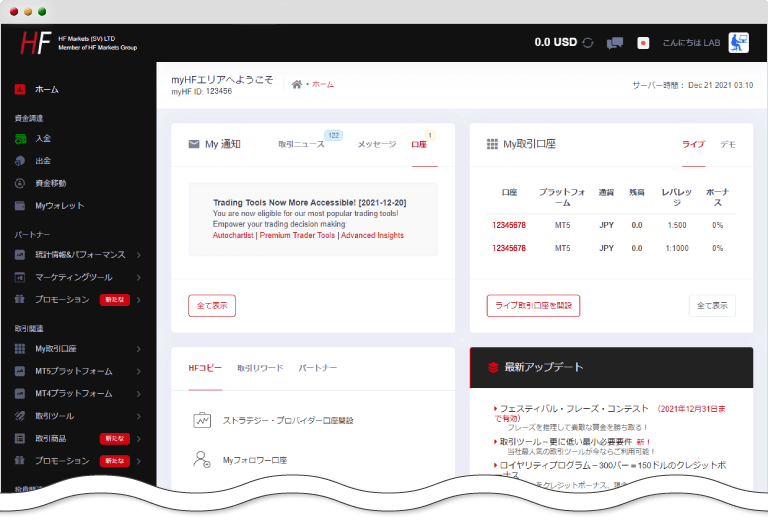Click the Japan flag language icon
This screenshot has height=521, width=768.
[x=643, y=43]
